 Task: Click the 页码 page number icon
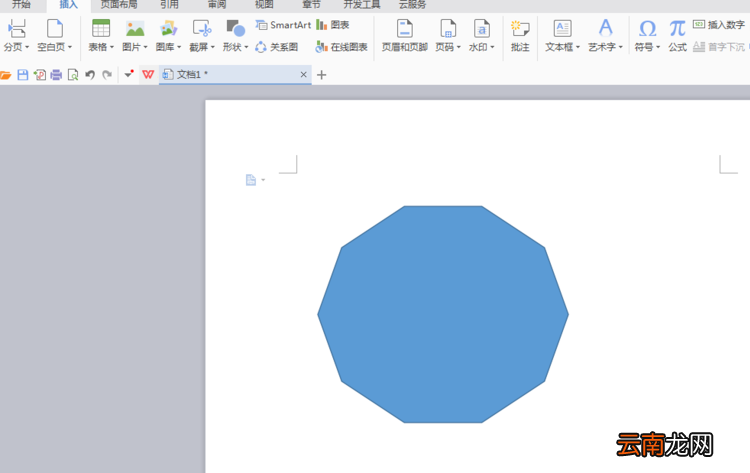tap(448, 29)
